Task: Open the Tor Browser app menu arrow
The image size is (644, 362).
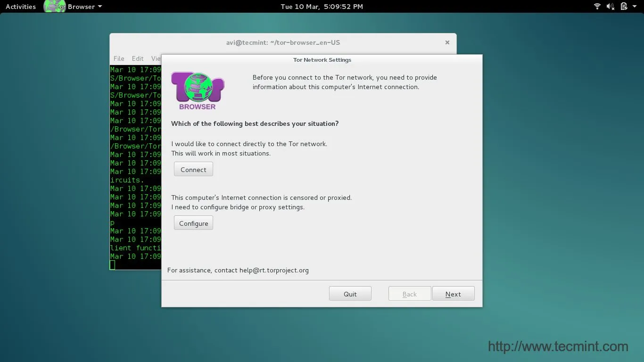Action: coord(99,7)
